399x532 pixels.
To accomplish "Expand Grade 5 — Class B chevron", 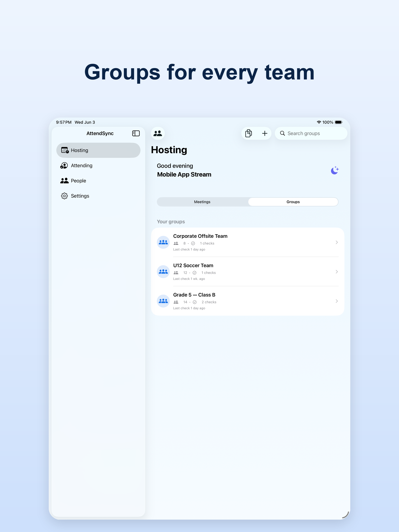I will [337, 301].
